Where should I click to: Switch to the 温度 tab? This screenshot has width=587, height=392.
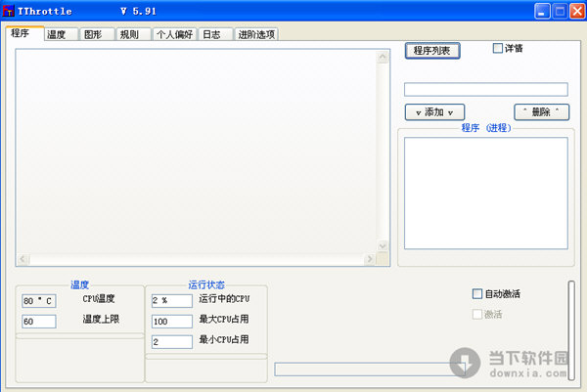pos(61,34)
